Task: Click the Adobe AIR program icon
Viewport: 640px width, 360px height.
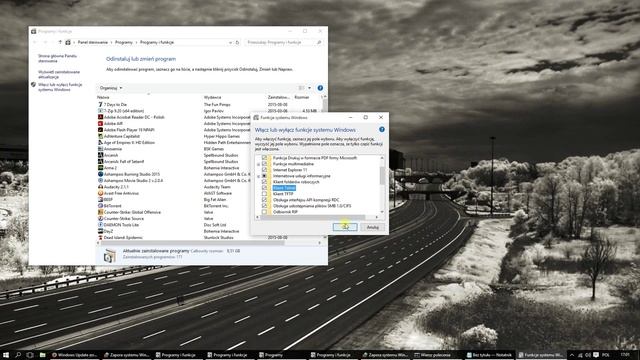Action: pyautogui.click(x=100, y=123)
